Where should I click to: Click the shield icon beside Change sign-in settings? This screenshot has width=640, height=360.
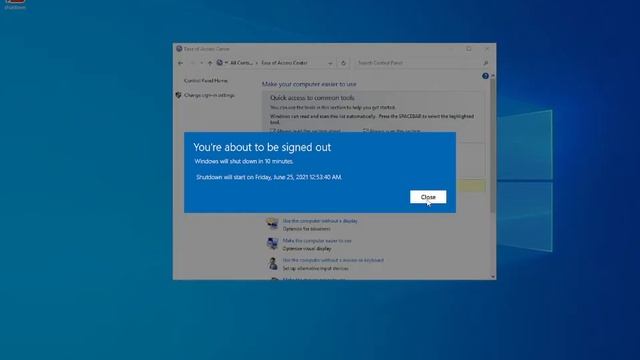pos(178,95)
